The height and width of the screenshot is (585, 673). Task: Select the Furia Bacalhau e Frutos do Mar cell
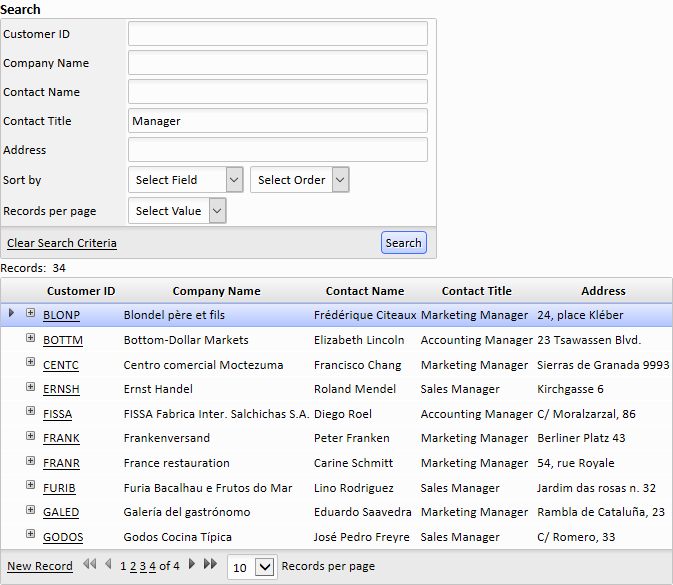click(x=208, y=488)
